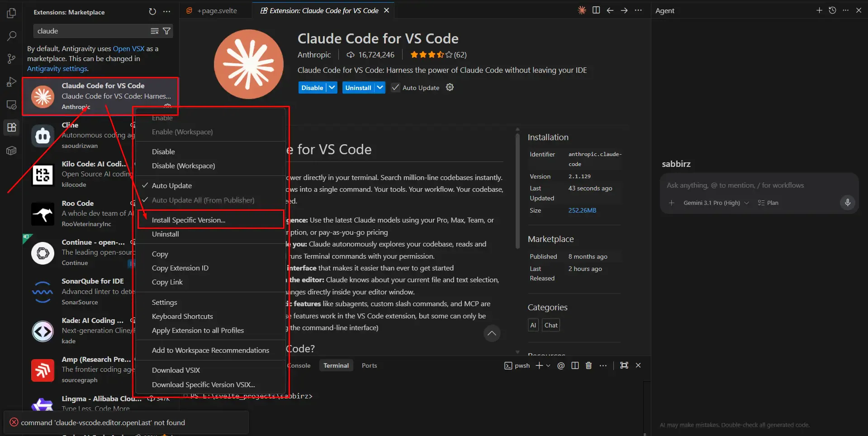Open the Extensions view icon
Image resolution: width=868 pixels, height=436 pixels.
(12, 128)
